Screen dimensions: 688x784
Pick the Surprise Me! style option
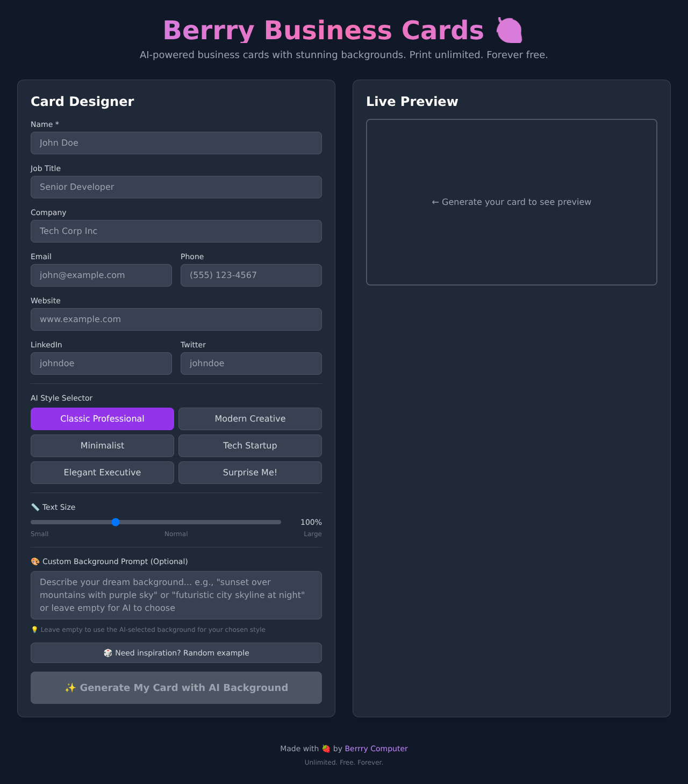(x=250, y=472)
